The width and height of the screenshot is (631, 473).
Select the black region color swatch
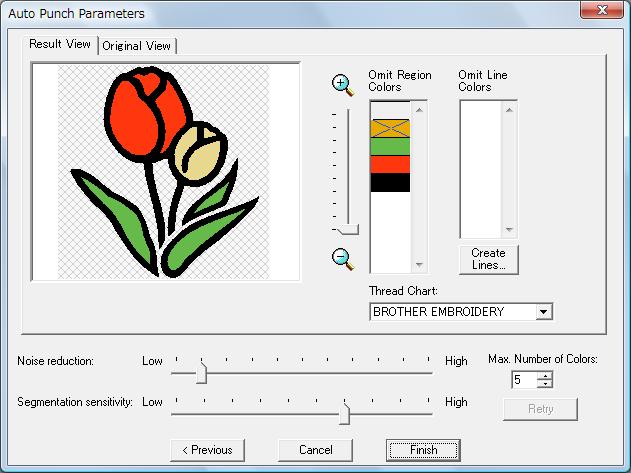point(390,183)
